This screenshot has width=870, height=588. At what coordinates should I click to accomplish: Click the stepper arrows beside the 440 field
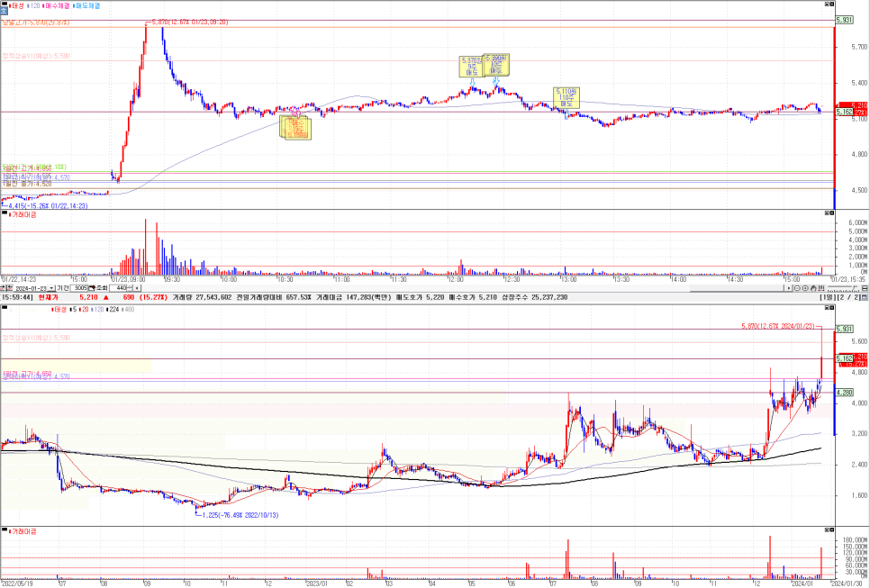pyautogui.click(x=130, y=288)
